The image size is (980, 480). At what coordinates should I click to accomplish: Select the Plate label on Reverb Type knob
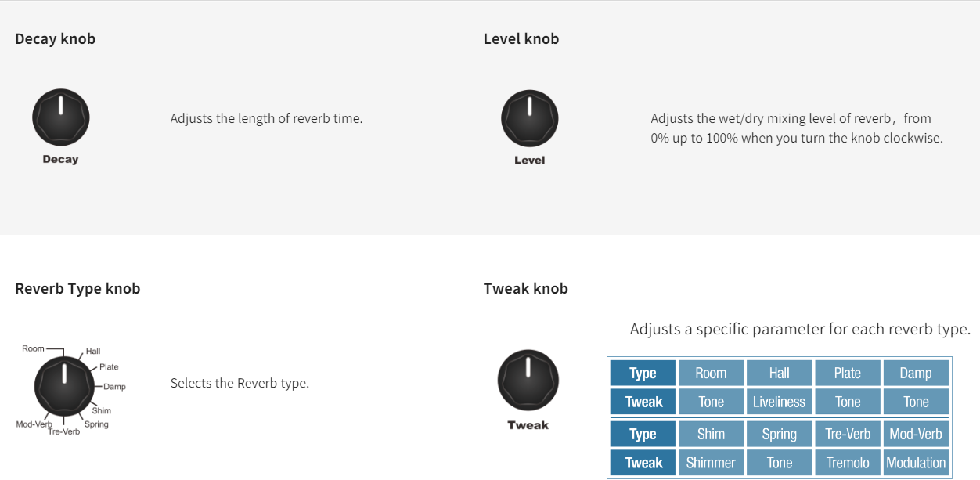(109, 367)
